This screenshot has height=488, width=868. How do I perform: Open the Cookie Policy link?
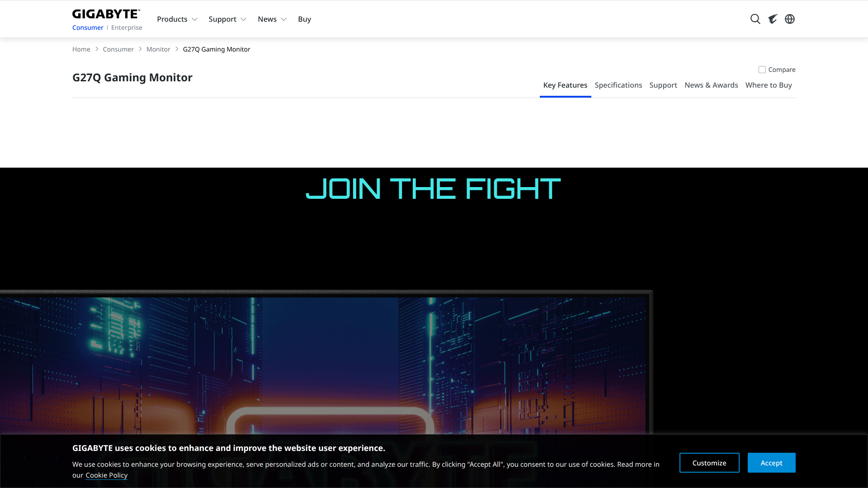106,475
